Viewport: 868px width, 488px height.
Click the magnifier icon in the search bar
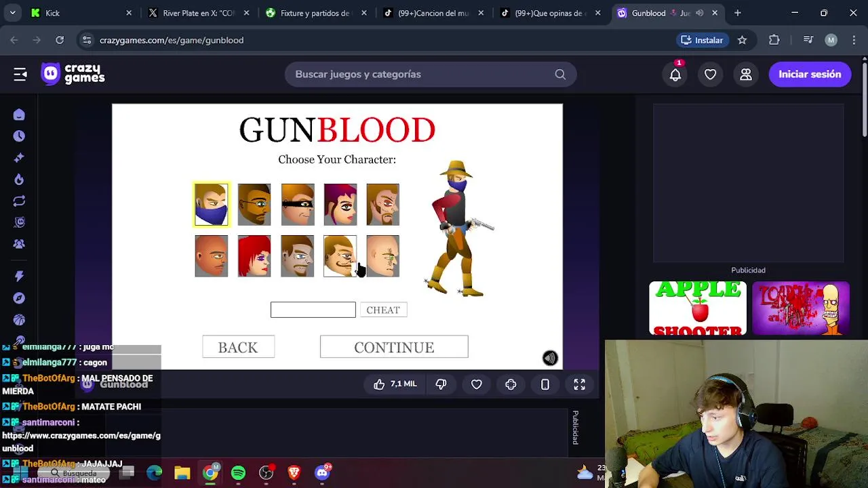(x=560, y=75)
